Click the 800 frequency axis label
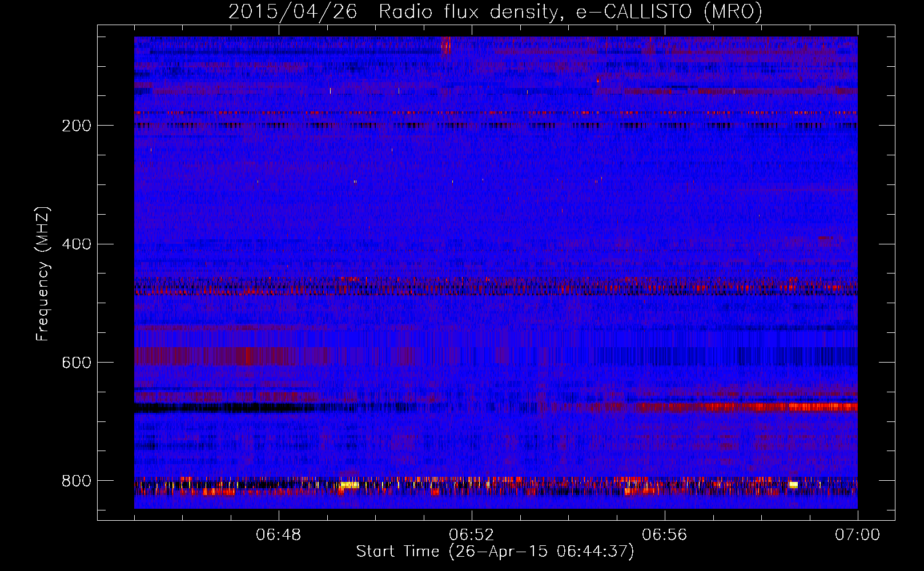 pos(77,481)
